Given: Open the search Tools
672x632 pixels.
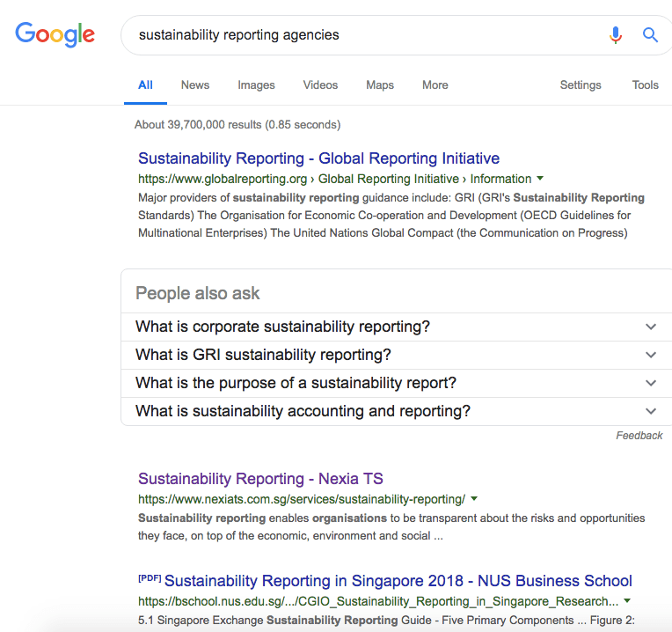Looking at the screenshot, I should 645,85.
